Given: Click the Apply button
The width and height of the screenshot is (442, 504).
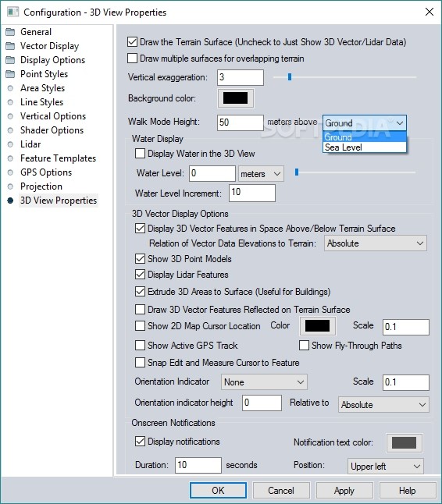Looking at the screenshot, I should [x=344, y=491].
